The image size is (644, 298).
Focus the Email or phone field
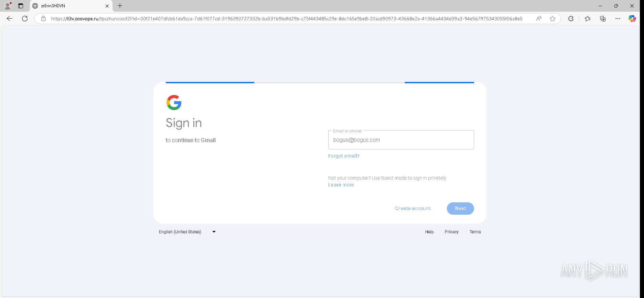tap(401, 140)
